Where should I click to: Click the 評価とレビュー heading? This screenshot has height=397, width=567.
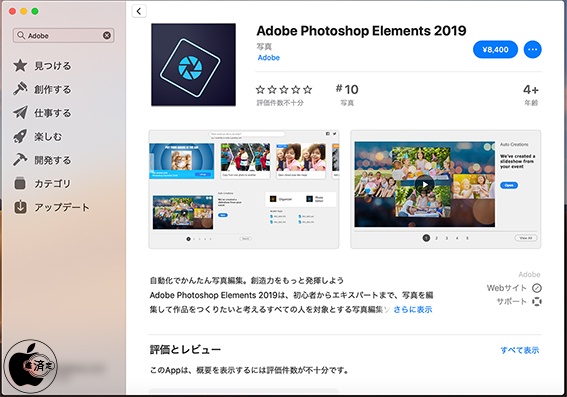tap(185, 350)
